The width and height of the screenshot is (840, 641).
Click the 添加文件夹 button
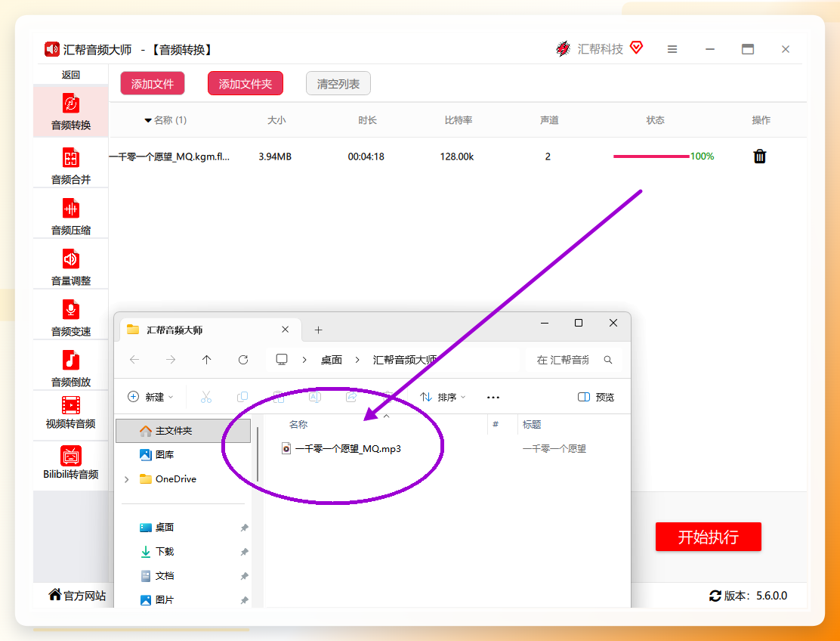coord(246,84)
